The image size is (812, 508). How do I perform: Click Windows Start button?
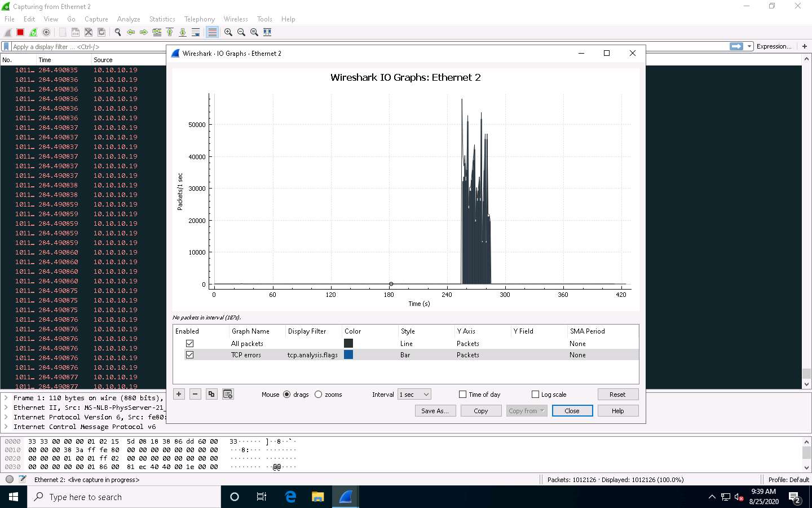pyautogui.click(x=14, y=497)
